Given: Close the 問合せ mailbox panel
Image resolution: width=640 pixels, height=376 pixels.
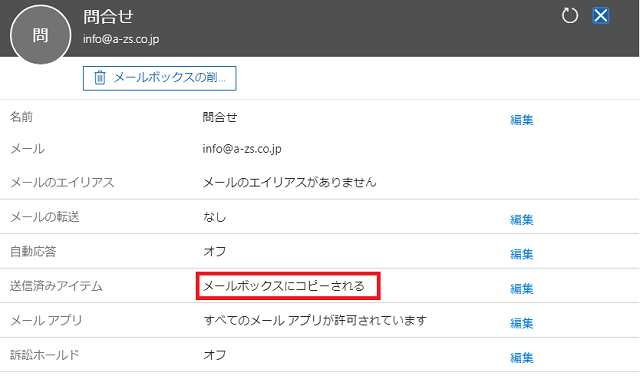Looking at the screenshot, I should point(601,16).
